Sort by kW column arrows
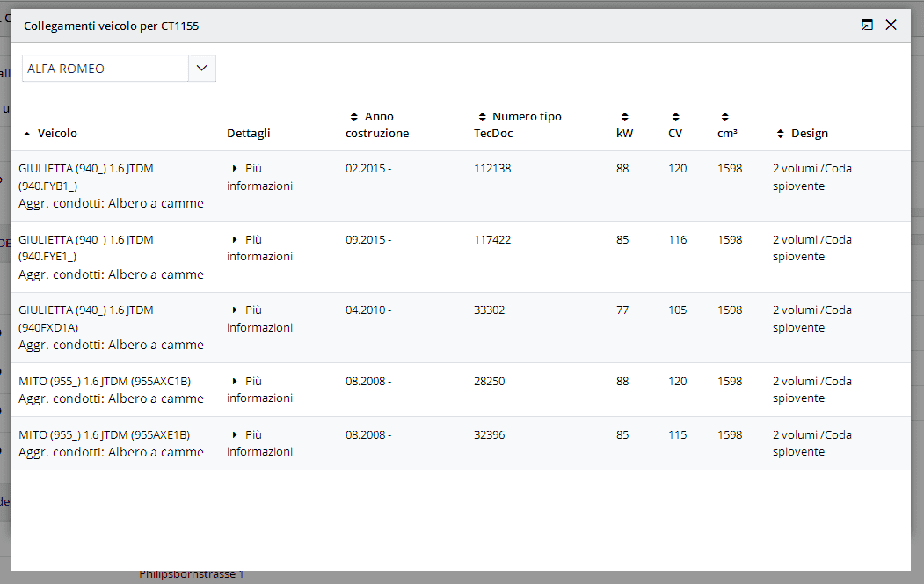Viewport: 924px width, 584px height. coord(624,117)
